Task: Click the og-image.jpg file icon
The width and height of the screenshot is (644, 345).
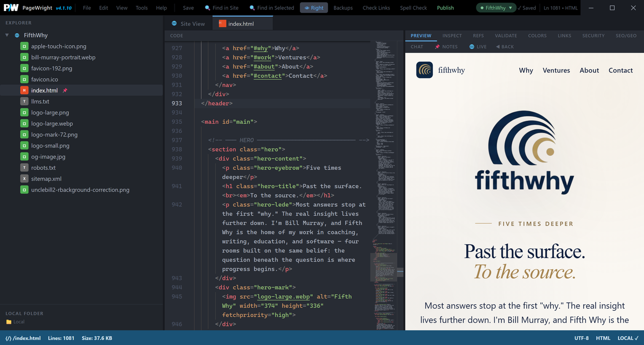Action: (x=24, y=157)
